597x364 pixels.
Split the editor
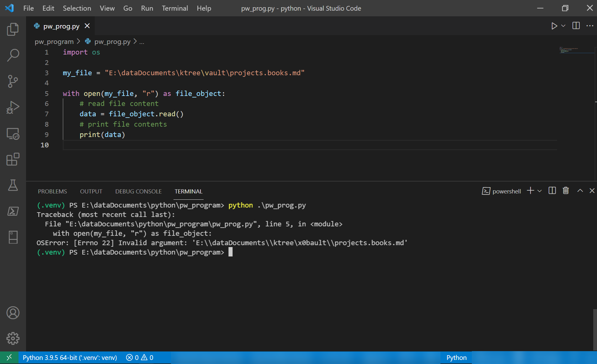576,26
